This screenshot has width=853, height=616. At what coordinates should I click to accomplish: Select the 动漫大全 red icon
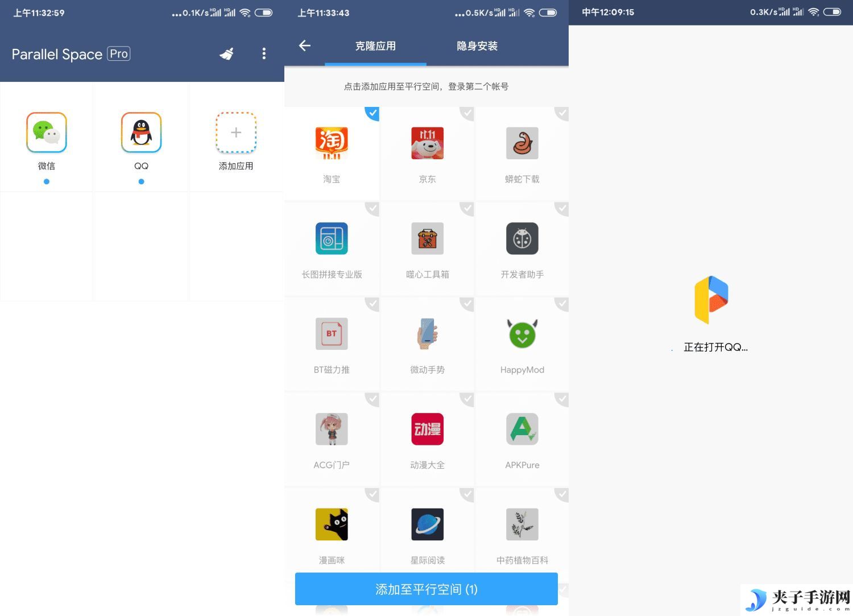pos(427,429)
